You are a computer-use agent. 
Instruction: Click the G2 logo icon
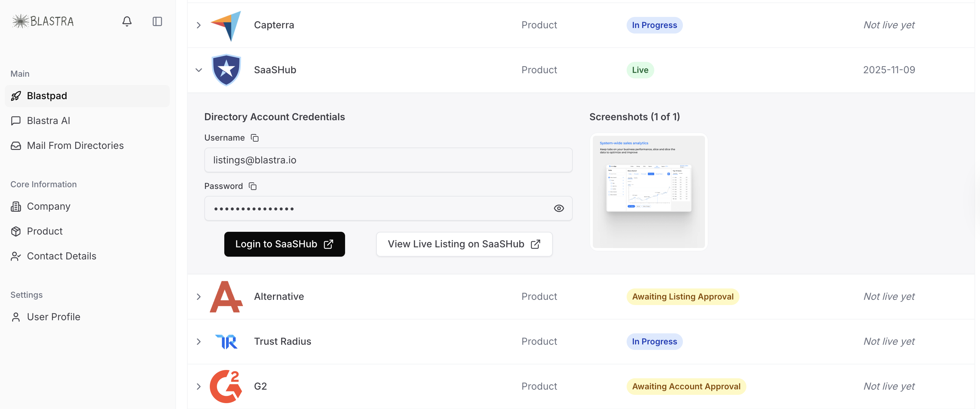coord(226,386)
